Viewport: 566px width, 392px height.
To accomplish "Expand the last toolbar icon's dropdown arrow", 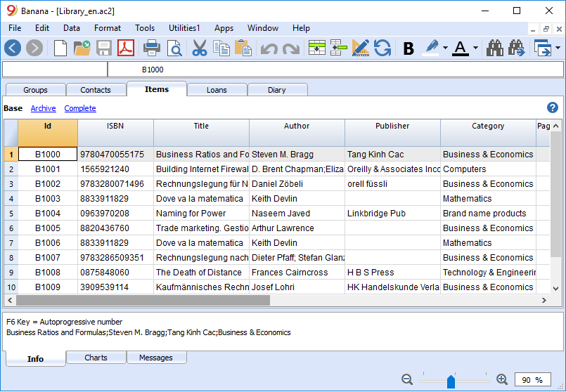I will click(558, 48).
